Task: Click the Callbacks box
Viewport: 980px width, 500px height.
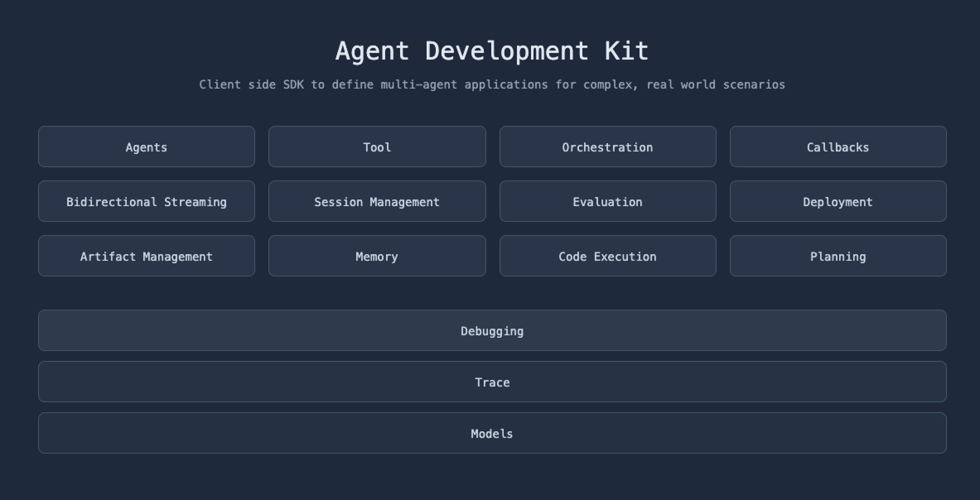Action: pos(838,147)
